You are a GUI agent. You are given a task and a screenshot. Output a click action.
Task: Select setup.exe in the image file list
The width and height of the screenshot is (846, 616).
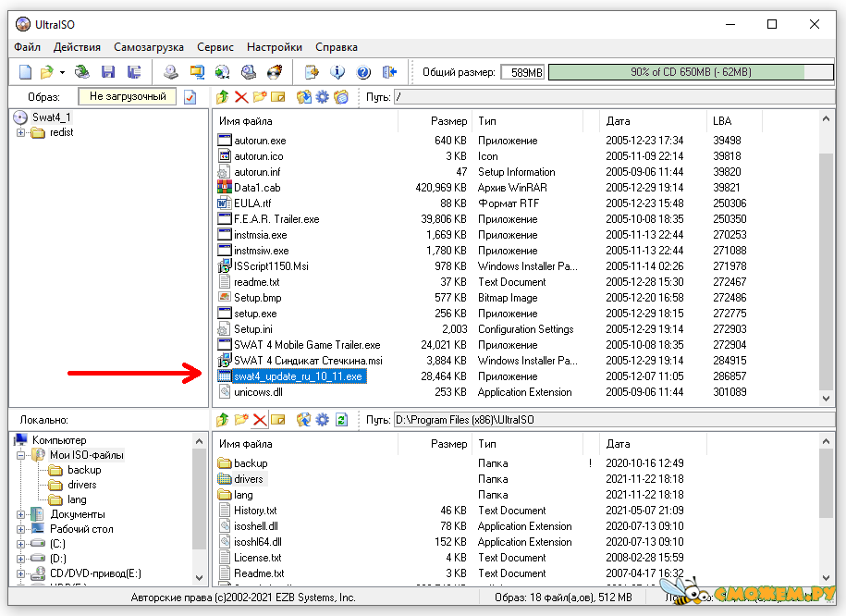255,314
